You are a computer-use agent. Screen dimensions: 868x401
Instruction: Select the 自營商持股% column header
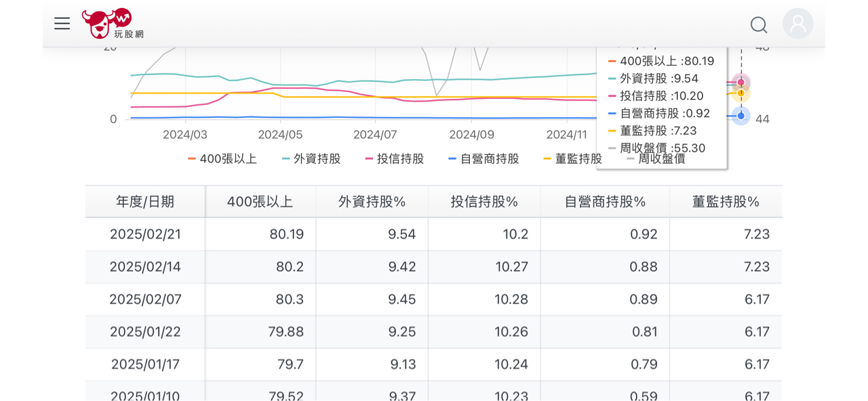click(x=605, y=202)
